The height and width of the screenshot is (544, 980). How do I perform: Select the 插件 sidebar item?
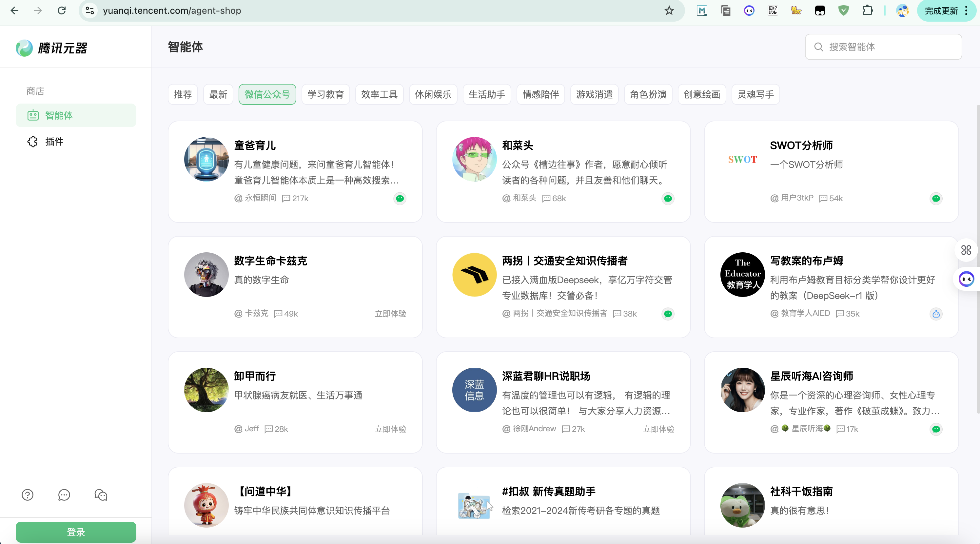(x=54, y=142)
